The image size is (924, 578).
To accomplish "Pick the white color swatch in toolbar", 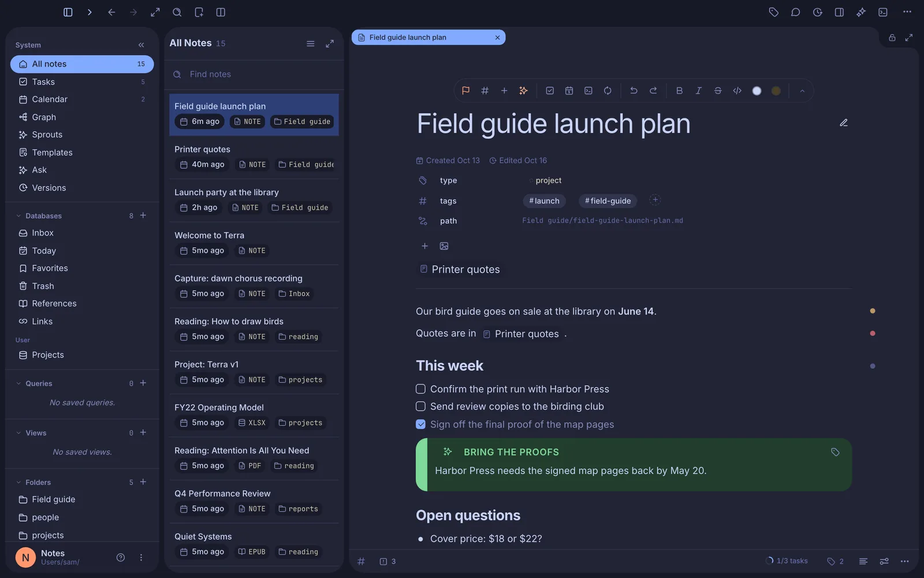I will click(757, 91).
